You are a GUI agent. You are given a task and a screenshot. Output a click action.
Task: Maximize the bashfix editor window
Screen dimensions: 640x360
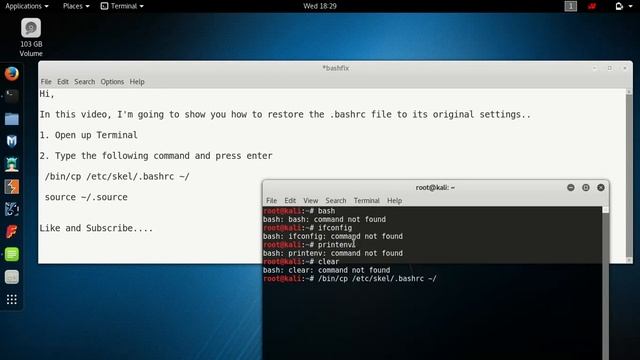[x=610, y=68]
